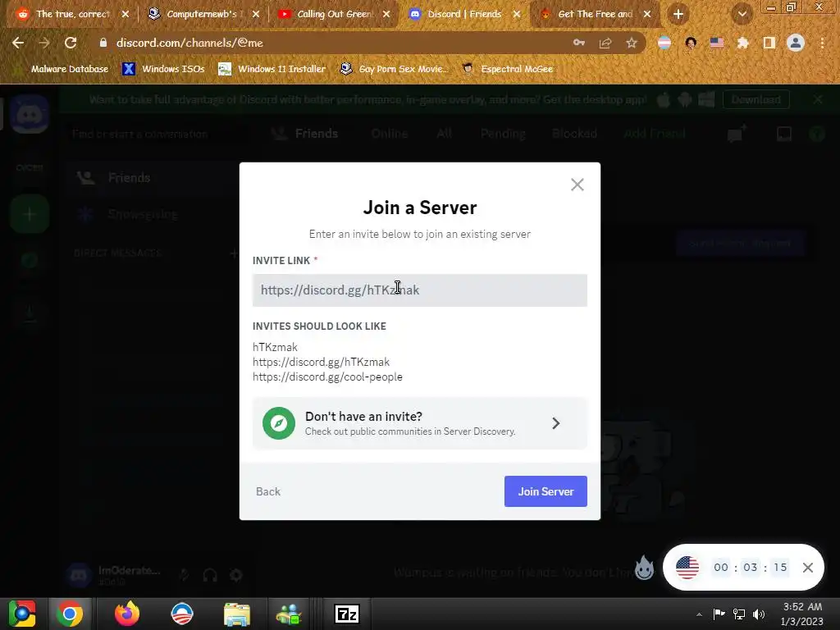The image size is (840, 630).
Task: Open the saved passwords key icon
Action: click(x=579, y=43)
